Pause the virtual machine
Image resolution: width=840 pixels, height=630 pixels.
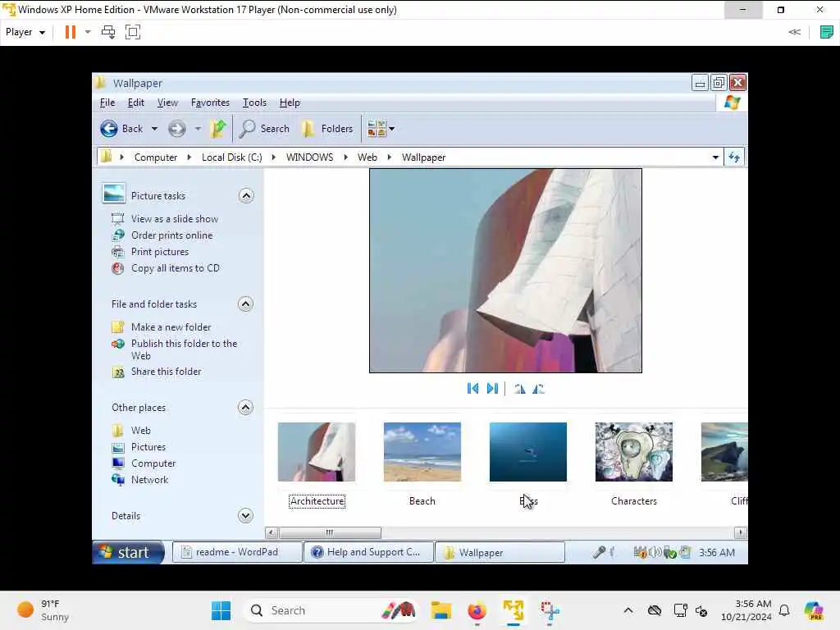coord(71,32)
